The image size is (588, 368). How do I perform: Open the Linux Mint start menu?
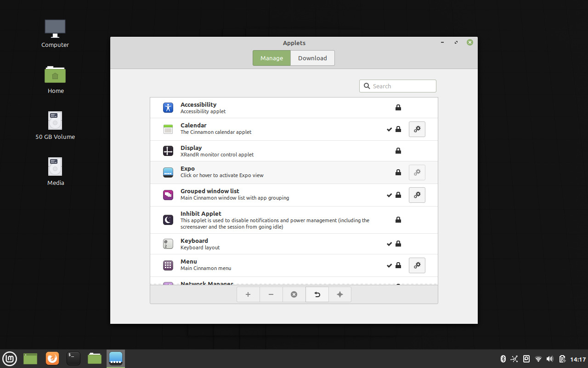coord(10,358)
